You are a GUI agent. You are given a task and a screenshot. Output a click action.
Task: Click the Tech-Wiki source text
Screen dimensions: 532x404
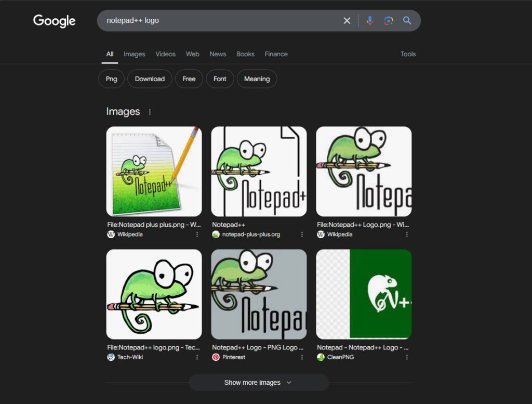point(130,357)
